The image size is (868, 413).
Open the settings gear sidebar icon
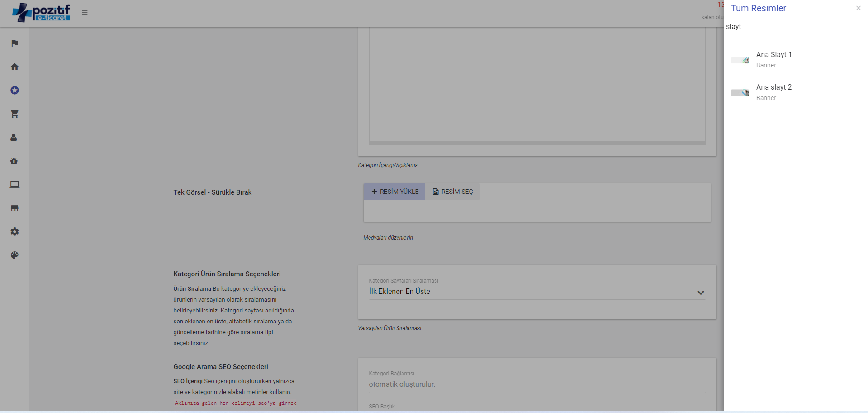14,231
